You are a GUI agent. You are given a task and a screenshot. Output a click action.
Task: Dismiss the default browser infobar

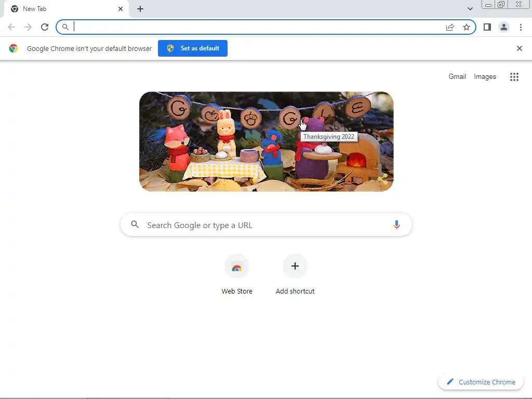click(x=520, y=48)
